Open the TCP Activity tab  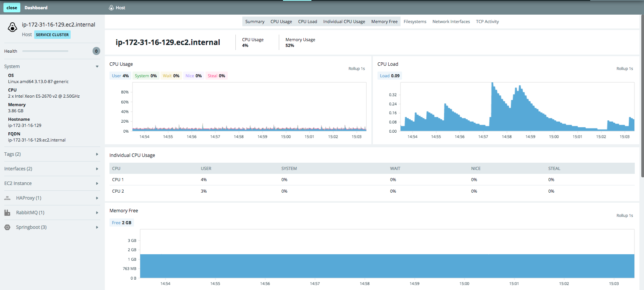click(487, 22)
